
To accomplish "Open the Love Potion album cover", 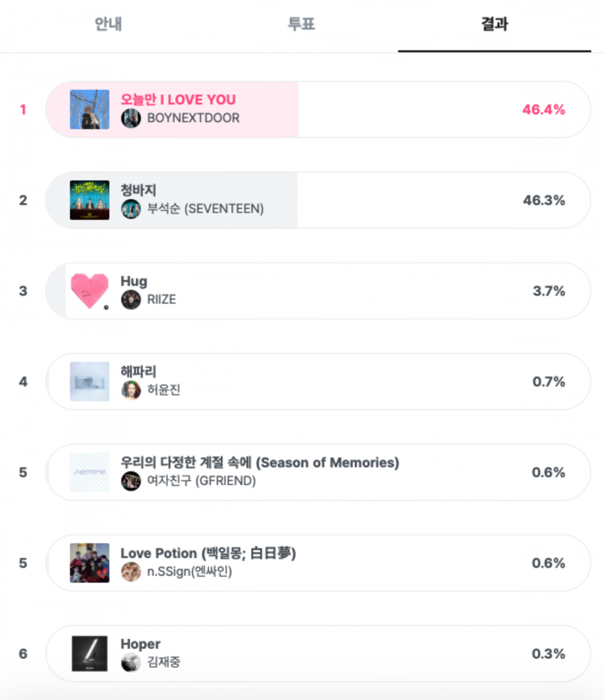I will click(x=89, y=562).
